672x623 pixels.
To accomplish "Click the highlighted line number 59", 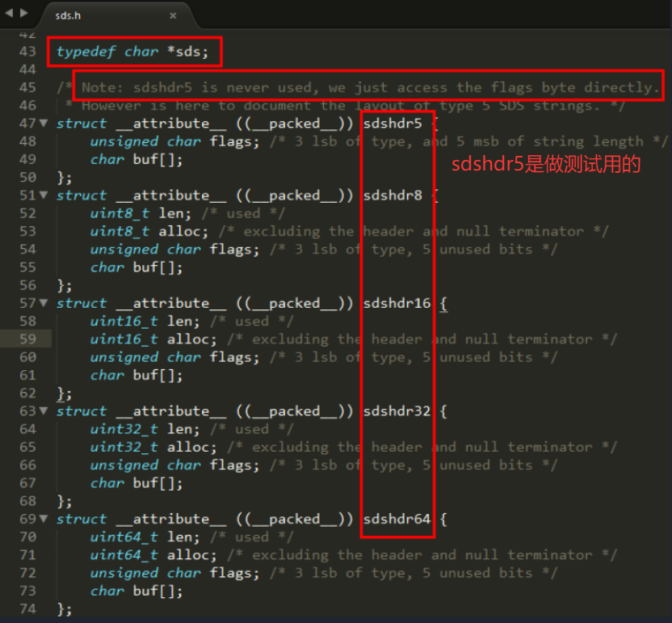I will pos(27,339).
